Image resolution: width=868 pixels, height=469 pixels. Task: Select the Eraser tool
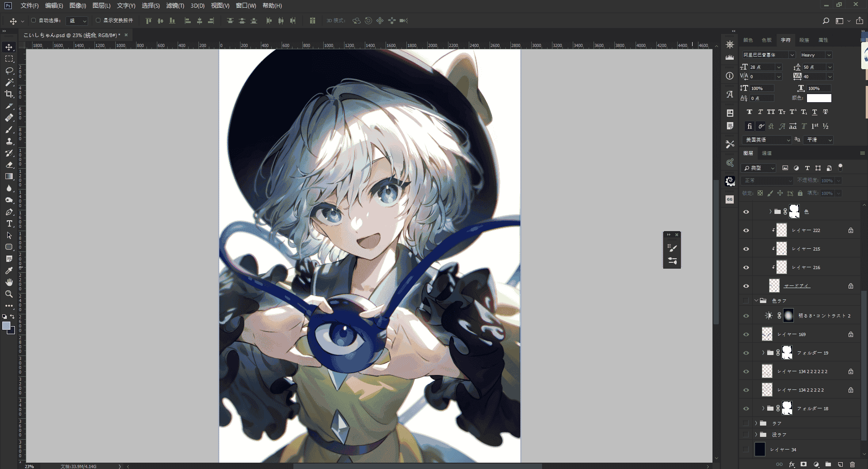(9, 165)
